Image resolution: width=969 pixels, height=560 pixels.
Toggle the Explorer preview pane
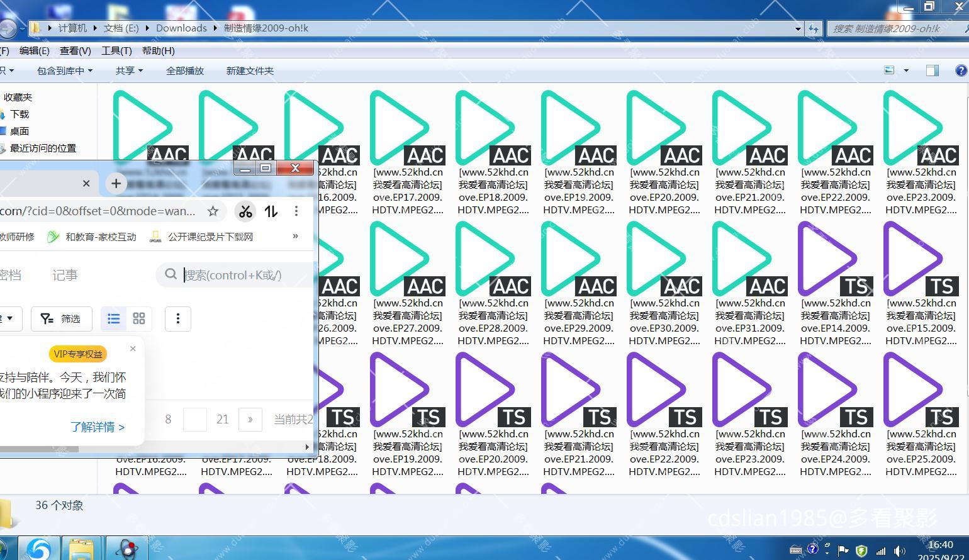click(x=932, y=70)
